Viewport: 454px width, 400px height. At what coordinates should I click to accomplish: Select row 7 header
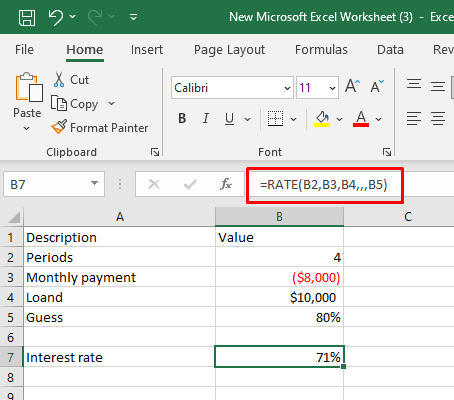coord(11,357)
